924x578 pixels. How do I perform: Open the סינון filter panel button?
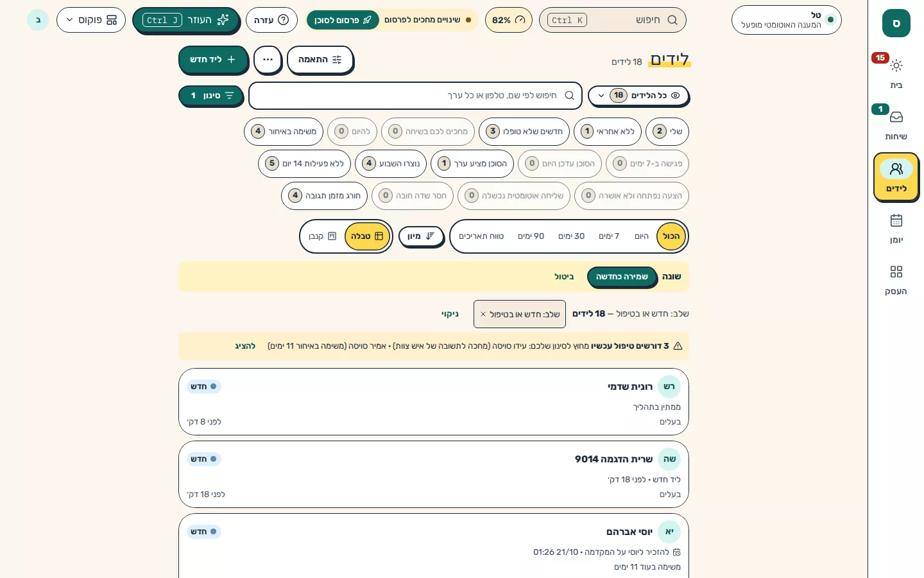coord(210,96)
